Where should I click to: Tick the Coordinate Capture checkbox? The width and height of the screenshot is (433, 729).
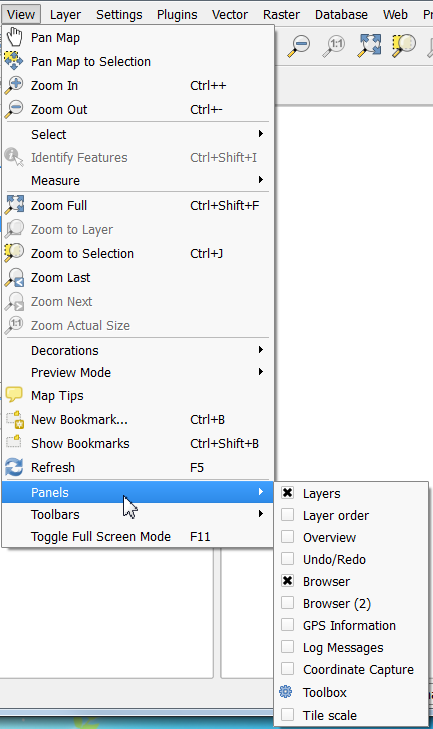point(287,669)
